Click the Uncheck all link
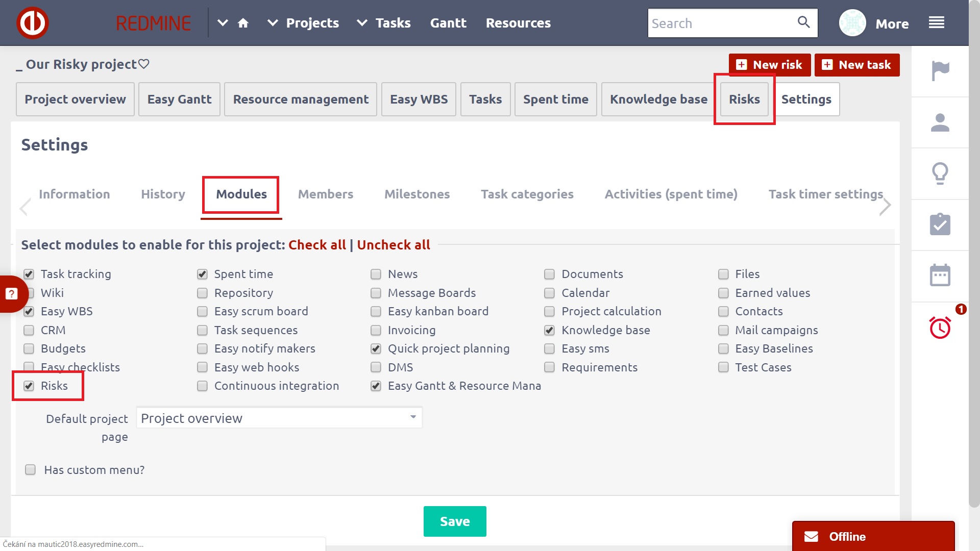This screenshot has width=980, height=551. point(394,245)
